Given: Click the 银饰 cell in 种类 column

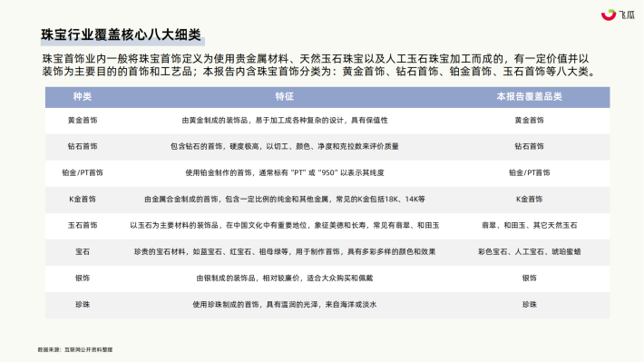Looking at the screenshot, I should point(83,278).
